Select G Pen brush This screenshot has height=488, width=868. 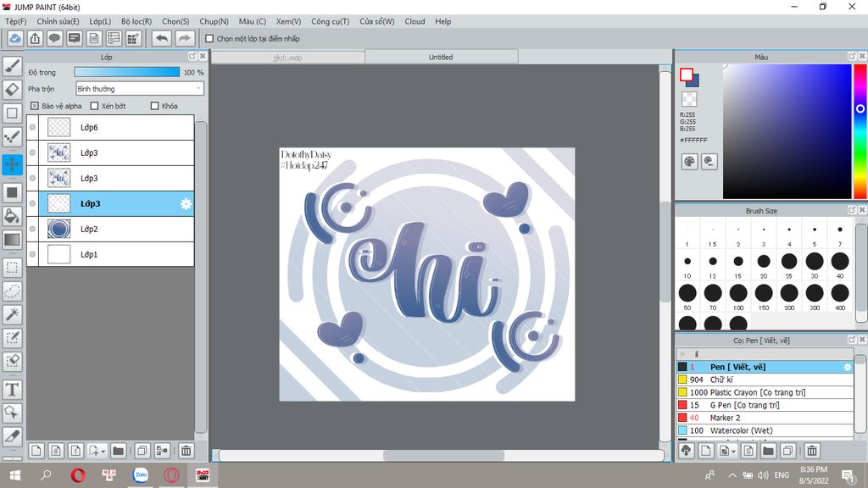(765, 405)
